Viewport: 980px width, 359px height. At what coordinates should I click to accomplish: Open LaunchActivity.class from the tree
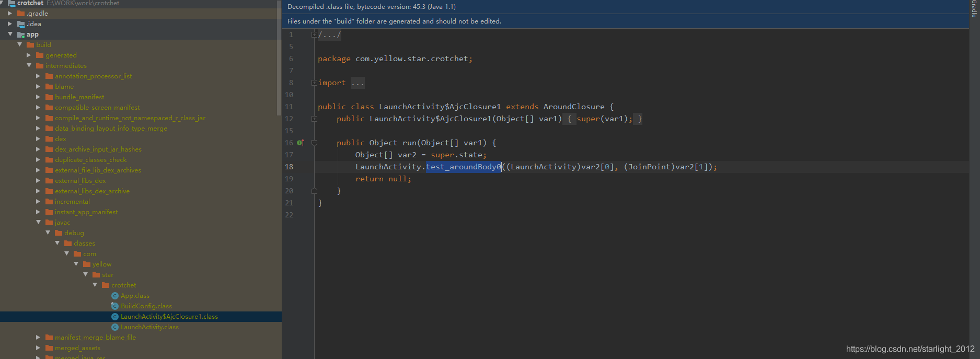point(149,327)
